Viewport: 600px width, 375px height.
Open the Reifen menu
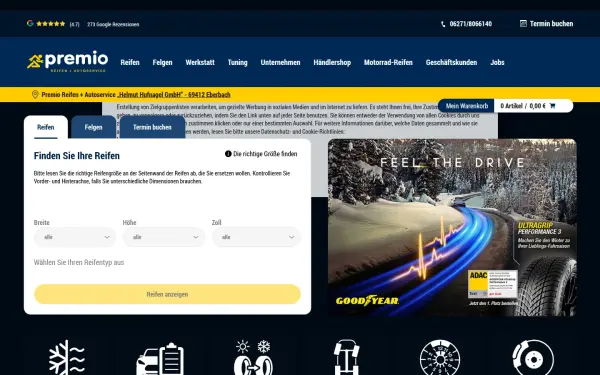pyautogui.click(x=130, y=62)
